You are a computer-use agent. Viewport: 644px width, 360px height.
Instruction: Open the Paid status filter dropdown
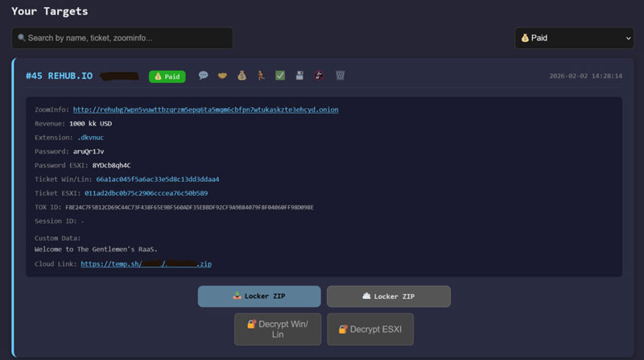click(574, 38)
